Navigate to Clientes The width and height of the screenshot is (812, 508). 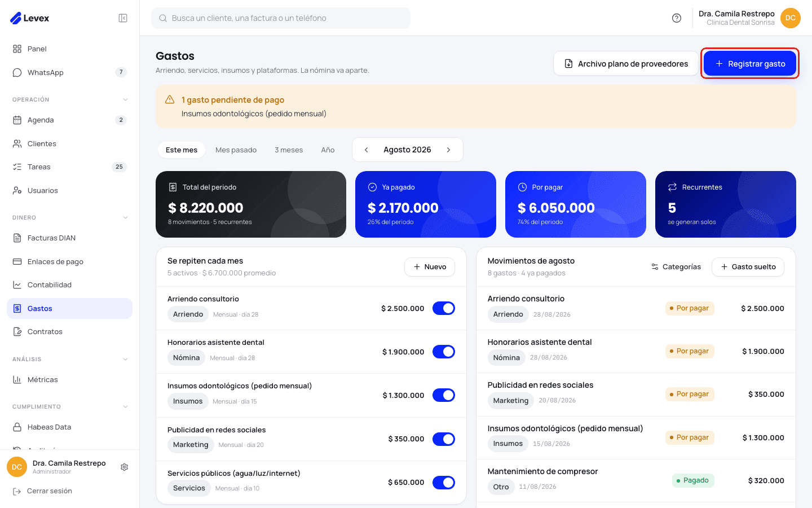click(69, 144)
